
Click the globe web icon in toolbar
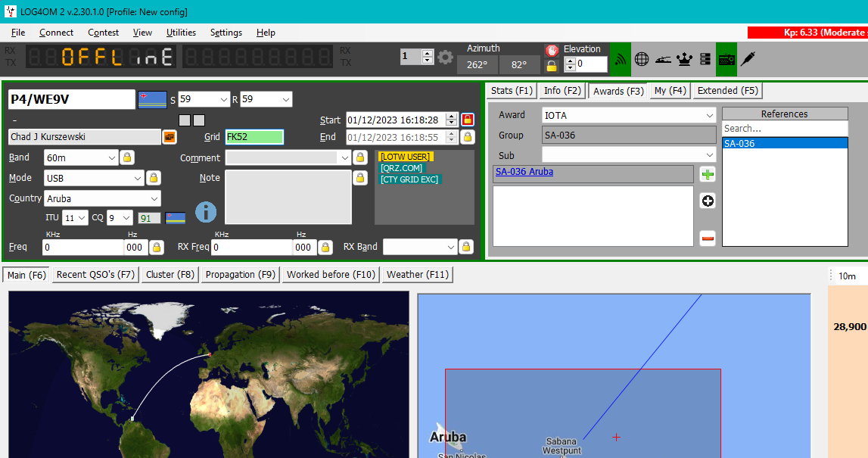[x=642, y=59]
